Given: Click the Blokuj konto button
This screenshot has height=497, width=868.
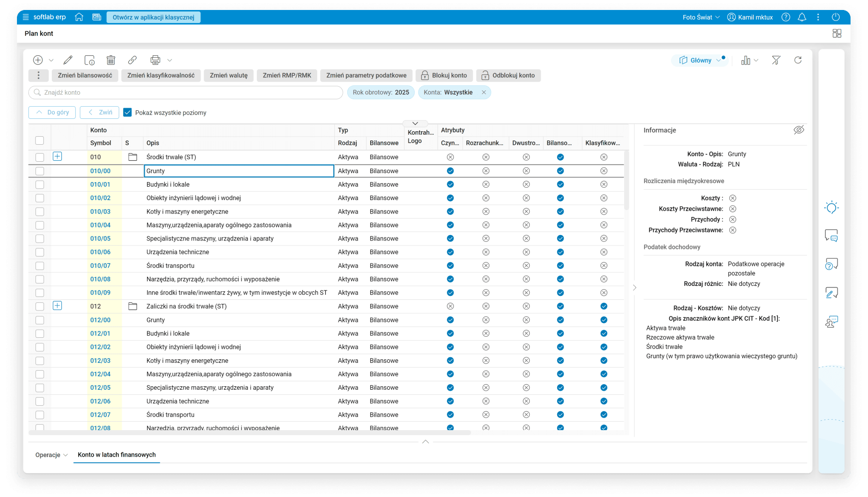Looking at the screenshot, I should click(444, 75).
